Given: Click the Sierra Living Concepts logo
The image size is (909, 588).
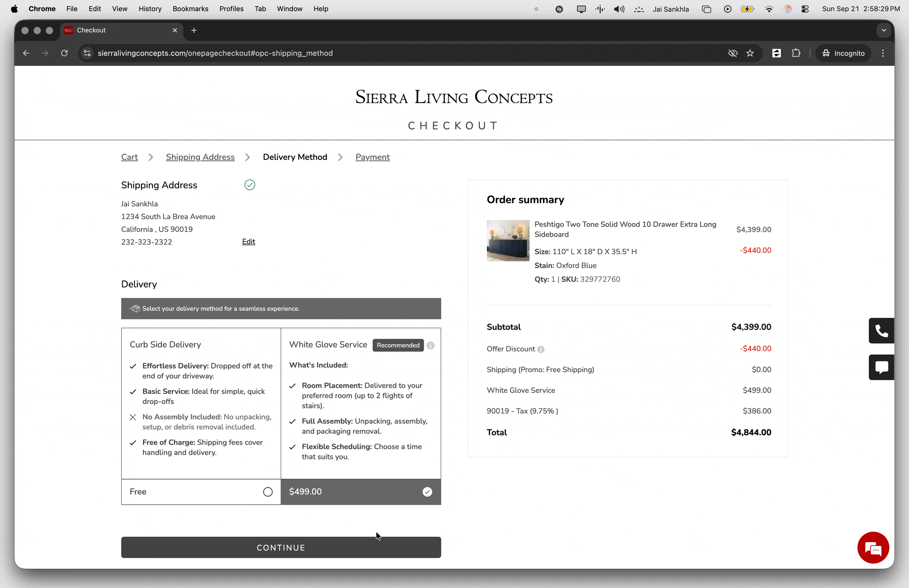Looking at the screenshot, I should click(x=454, y=97).
